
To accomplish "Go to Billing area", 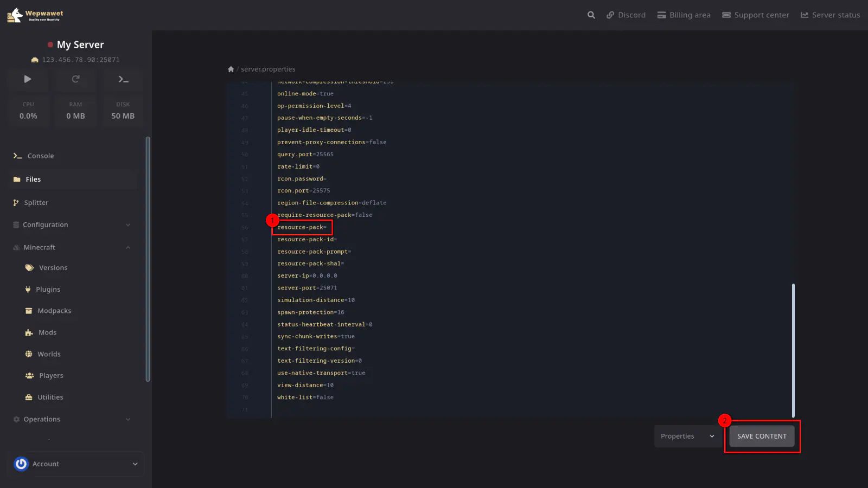I will (684, 15).
